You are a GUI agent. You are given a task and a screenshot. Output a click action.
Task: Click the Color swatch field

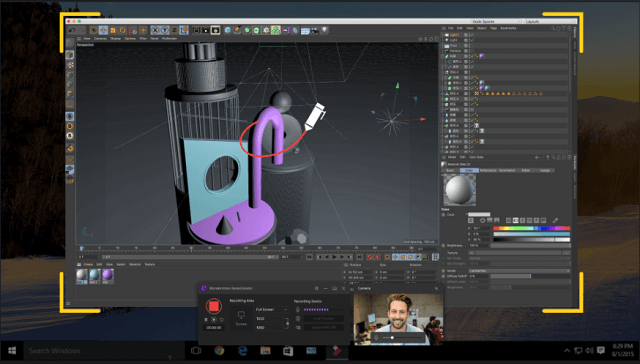click(479, 214)
